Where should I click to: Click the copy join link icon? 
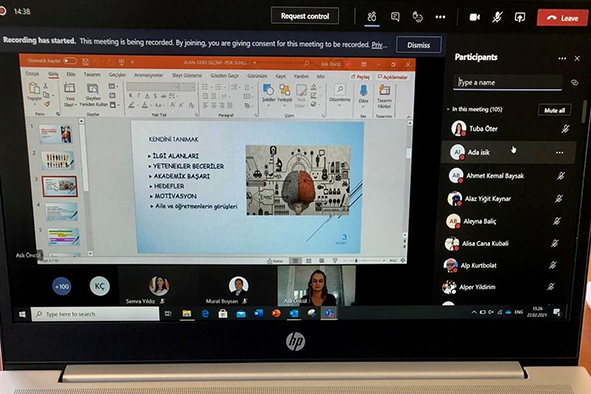(x=574, y=83)
